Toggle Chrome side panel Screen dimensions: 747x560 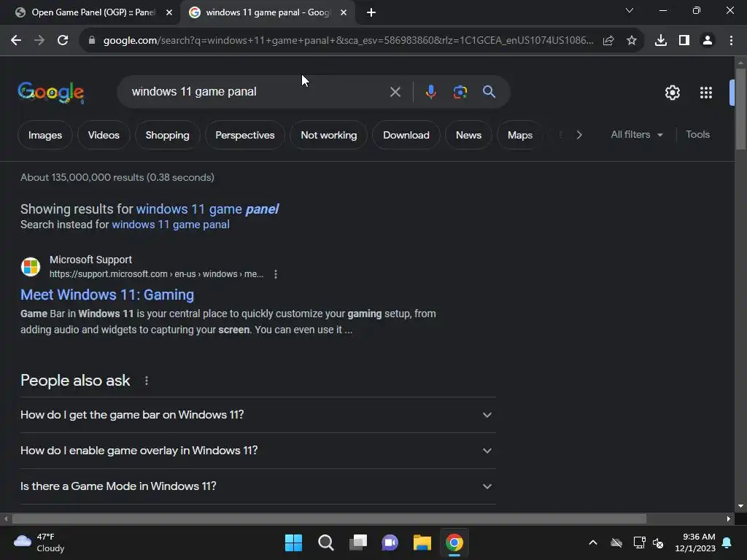(684, 41)
